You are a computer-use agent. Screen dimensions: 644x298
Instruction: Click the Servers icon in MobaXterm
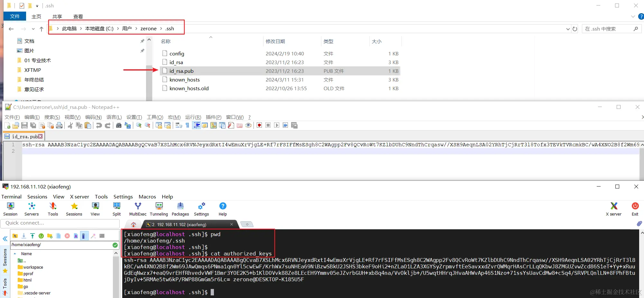tap(32, 209)
